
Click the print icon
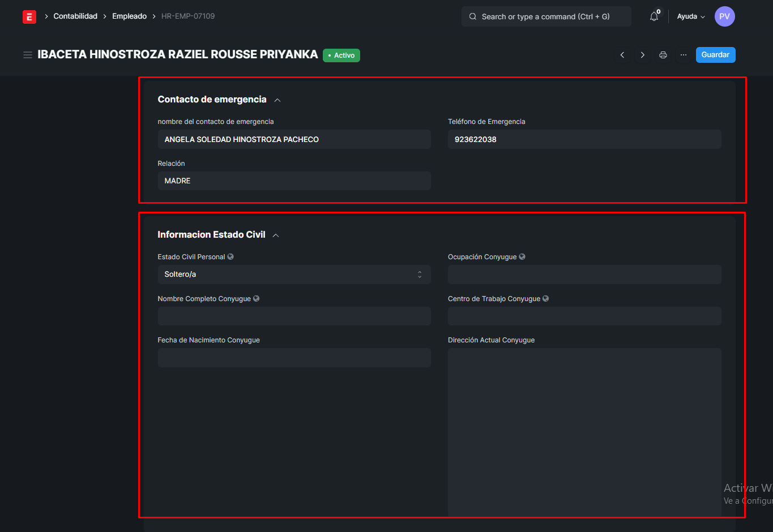(663, 55)
